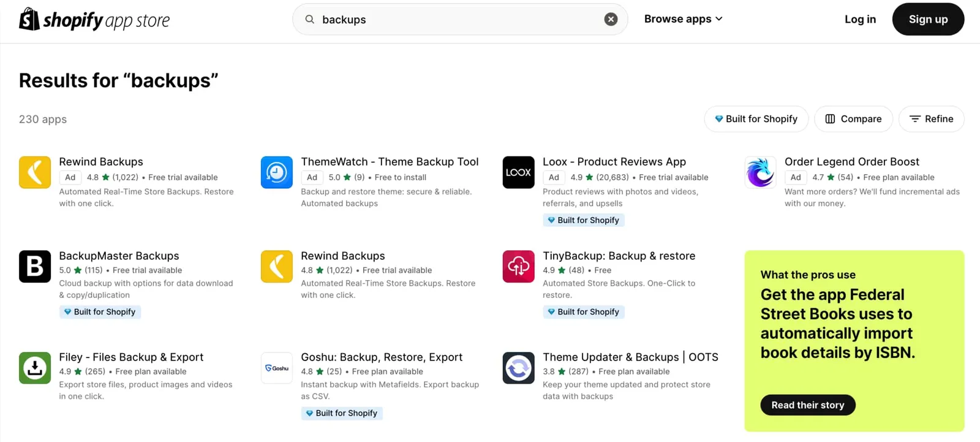Click the Sign up button
The image size is (980, 442).
click(x=928, y=19)
